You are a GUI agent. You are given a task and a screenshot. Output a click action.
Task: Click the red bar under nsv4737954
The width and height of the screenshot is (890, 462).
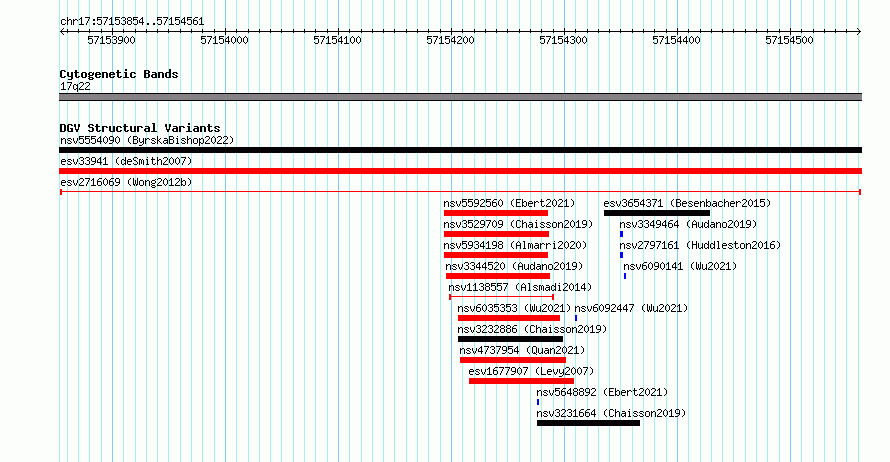pyautogui.click(x=513, y=360)
